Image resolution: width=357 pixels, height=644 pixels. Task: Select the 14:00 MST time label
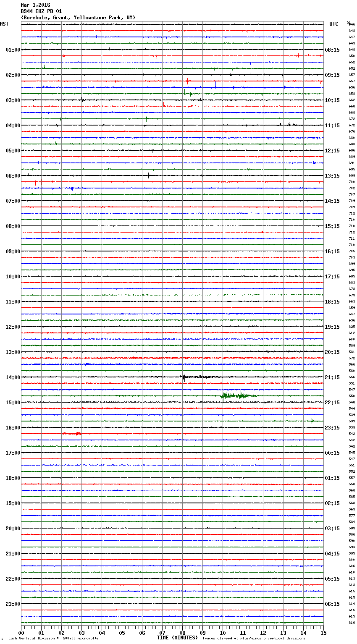pyautogui.click(x=13, y=377)
